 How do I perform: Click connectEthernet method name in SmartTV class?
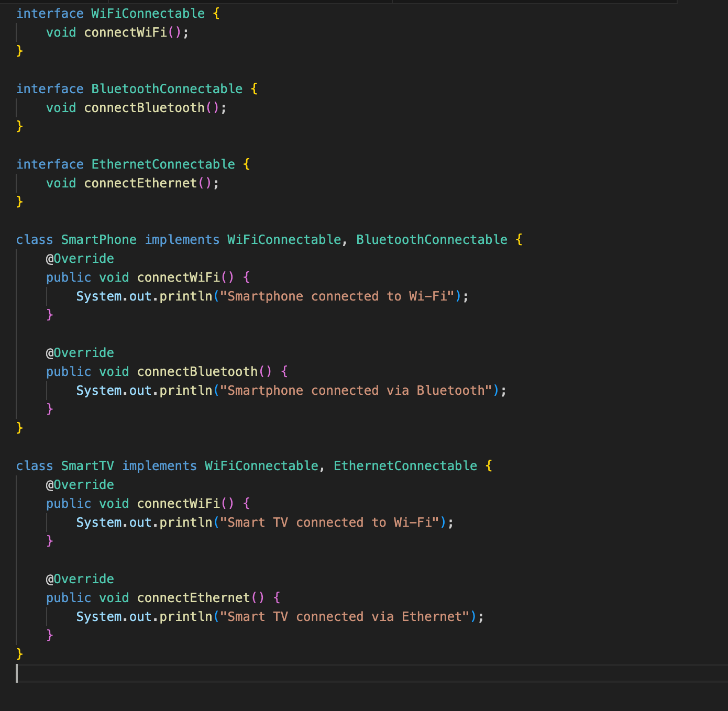tap(193, 598)
